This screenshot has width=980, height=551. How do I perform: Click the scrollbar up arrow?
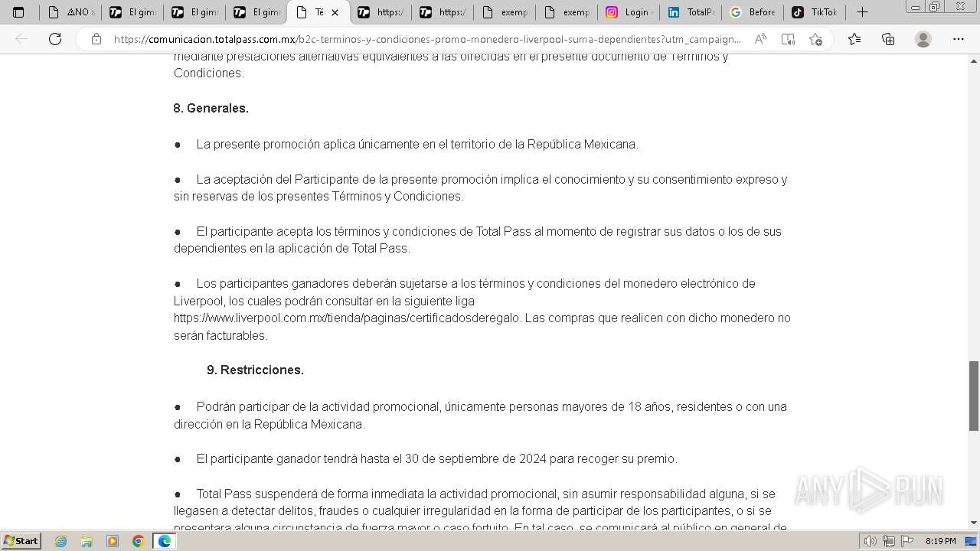pos(974,60)
